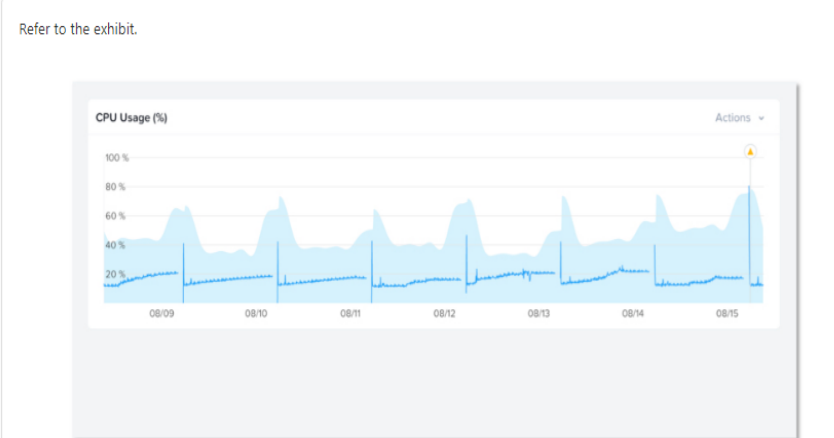
Task: Click the chevron next to Actions
Action: (x=761, y=118)
